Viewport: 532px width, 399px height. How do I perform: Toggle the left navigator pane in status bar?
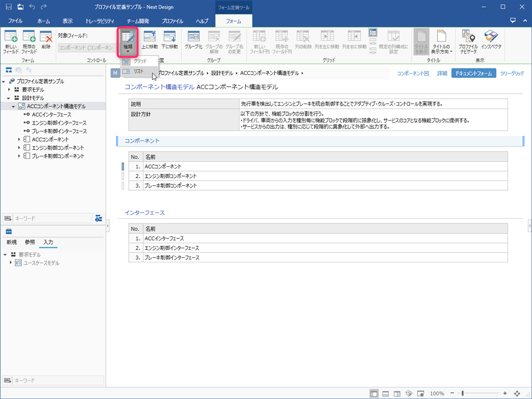(374, 393)
